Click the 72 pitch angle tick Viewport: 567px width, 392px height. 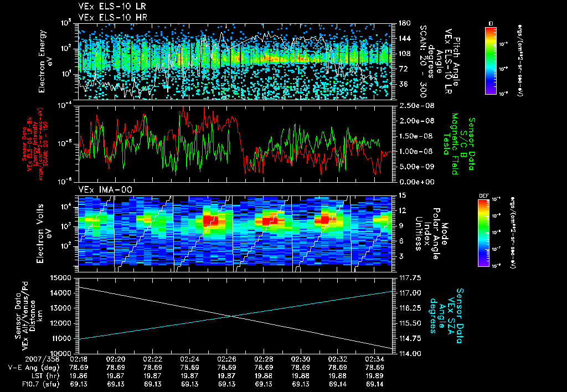pos(403,69)
